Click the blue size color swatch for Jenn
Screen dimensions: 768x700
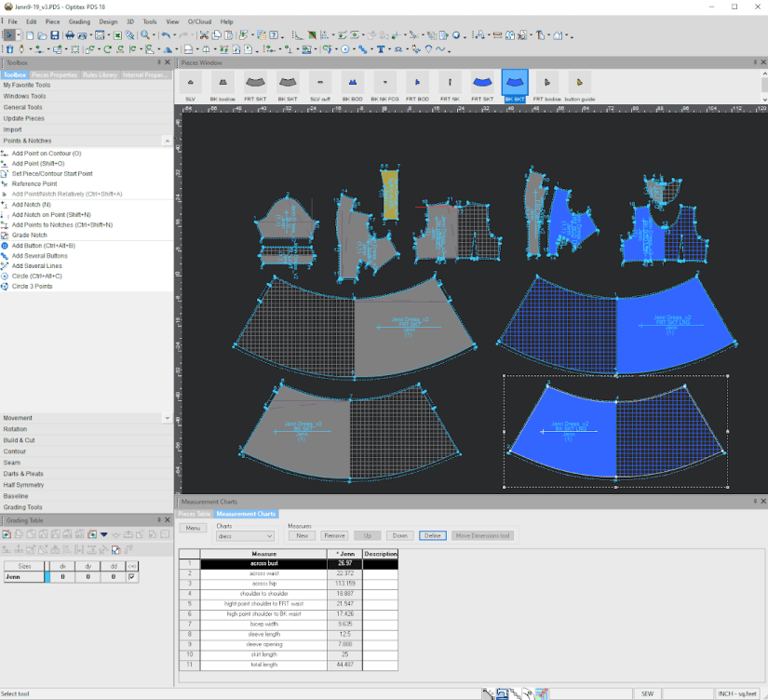[47, 577]
